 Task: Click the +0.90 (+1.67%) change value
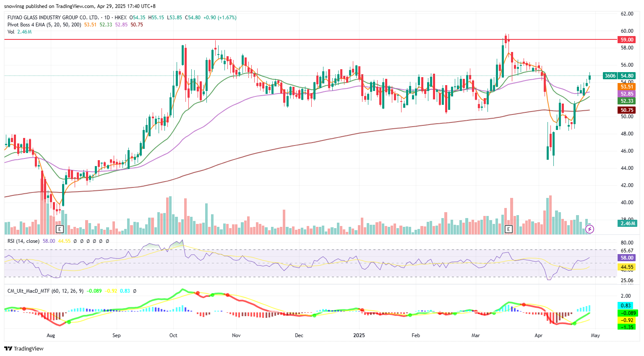[220, 18]
